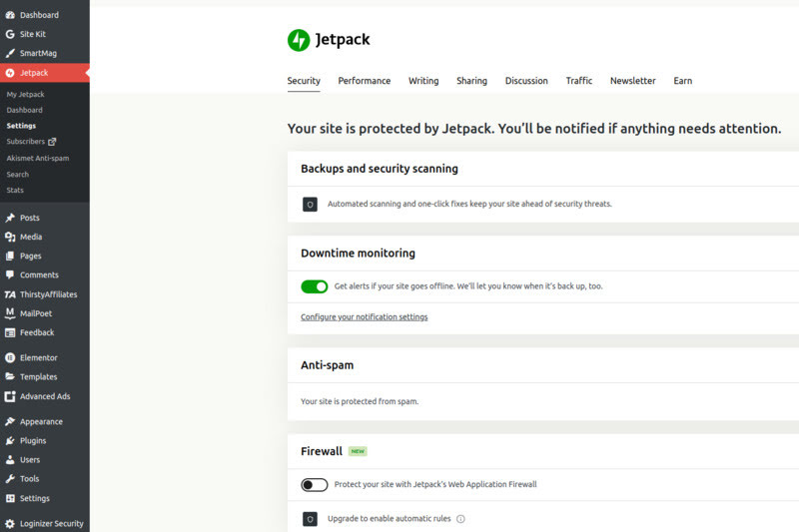The height and width of the screenshot is (532, 799).
Task: Click the info icon next to automatic rules
Action: 460,519
